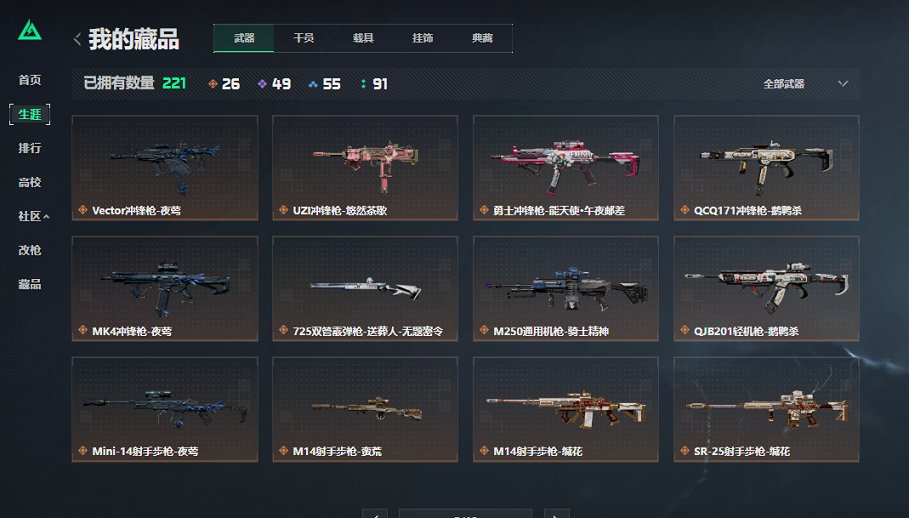Screen dimensions: 909x518
Task: Go to previous page arrow at bottom
Action: [x=374, y=514]
